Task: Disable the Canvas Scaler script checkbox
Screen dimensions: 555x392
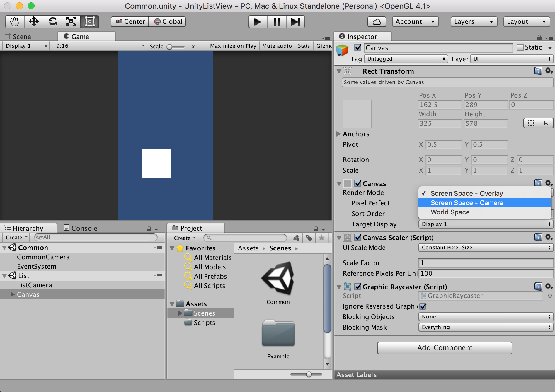Action: pyautogui.click(x=358, y=237)
